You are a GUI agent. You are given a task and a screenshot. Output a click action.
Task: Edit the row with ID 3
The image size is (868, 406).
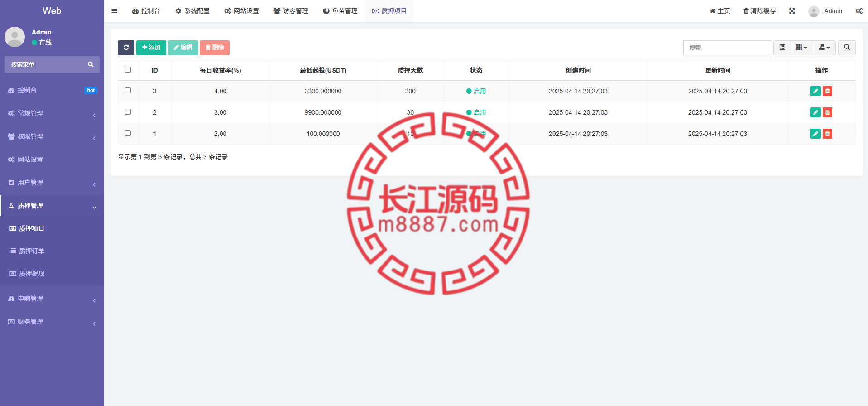(815, 91)
